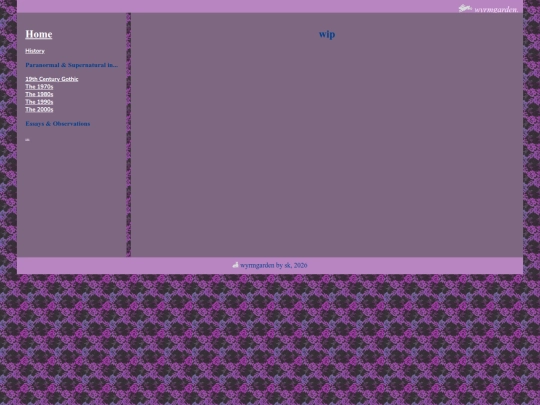The height and width of the screenshot is (405, 540).
Task: Click the small icon beside the footer credit
Action: [235, 265]
